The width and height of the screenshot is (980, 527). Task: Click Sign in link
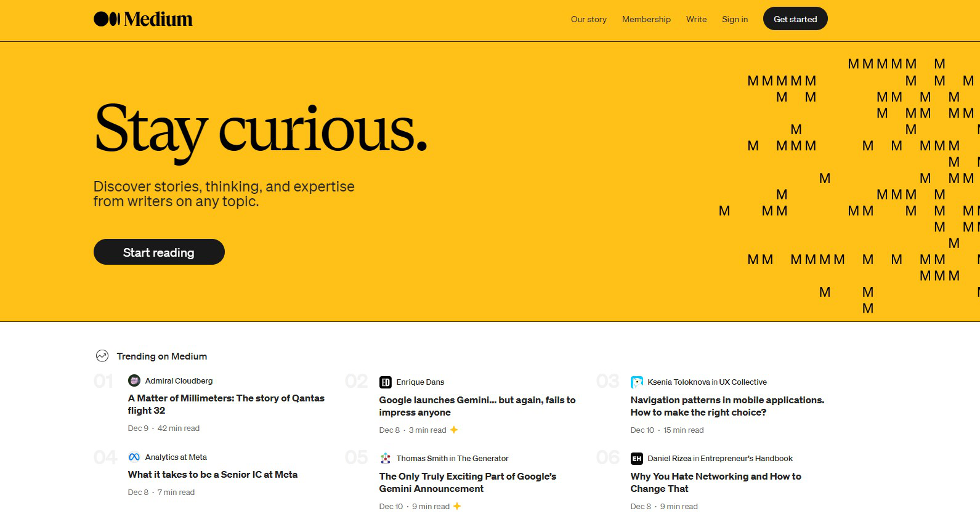[x=735, y=19]
